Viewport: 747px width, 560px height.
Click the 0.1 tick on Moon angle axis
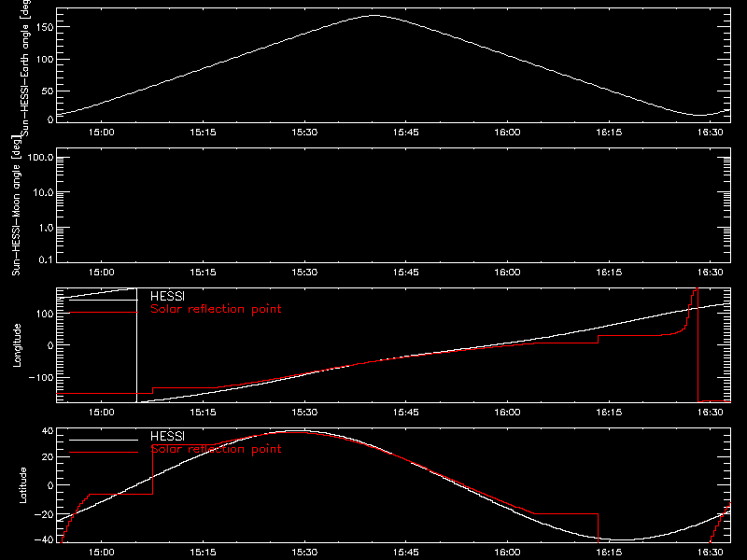click(46, 260)
